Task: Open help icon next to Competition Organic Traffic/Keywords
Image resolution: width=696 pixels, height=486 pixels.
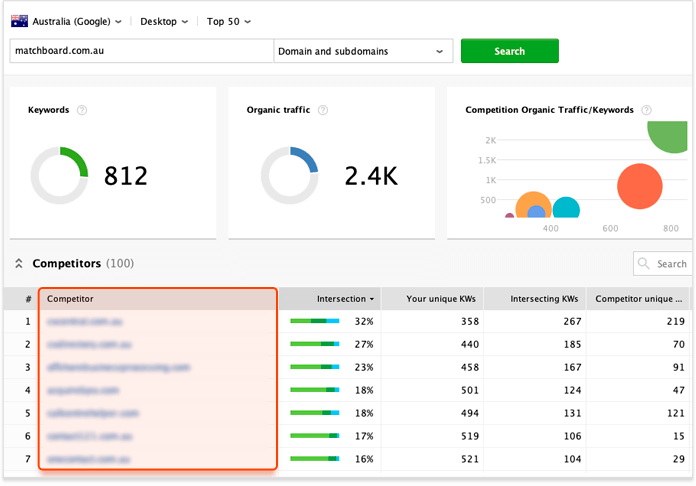Action: (x=647, y=110)
